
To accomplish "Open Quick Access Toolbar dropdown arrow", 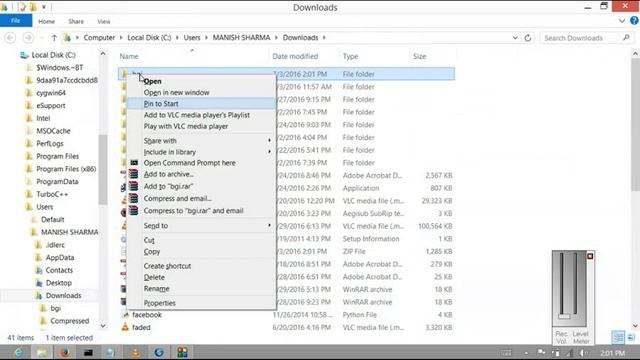I will click(44, 7).
